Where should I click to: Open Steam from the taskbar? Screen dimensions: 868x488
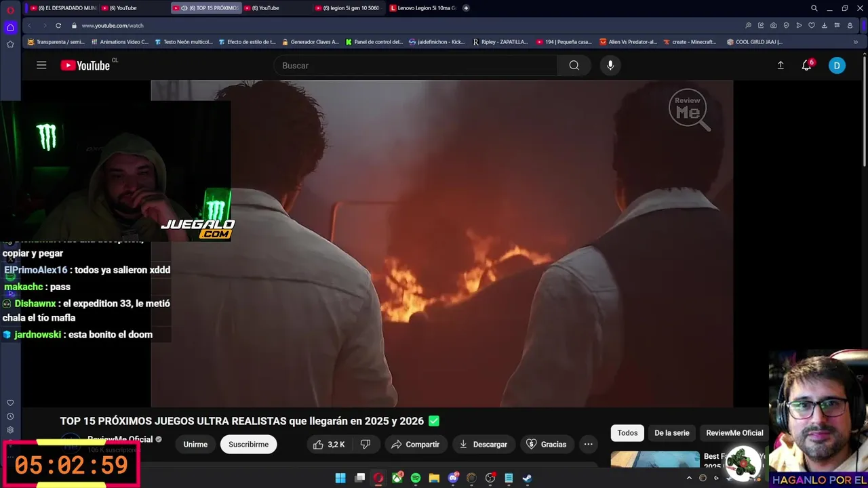[527, 478]
